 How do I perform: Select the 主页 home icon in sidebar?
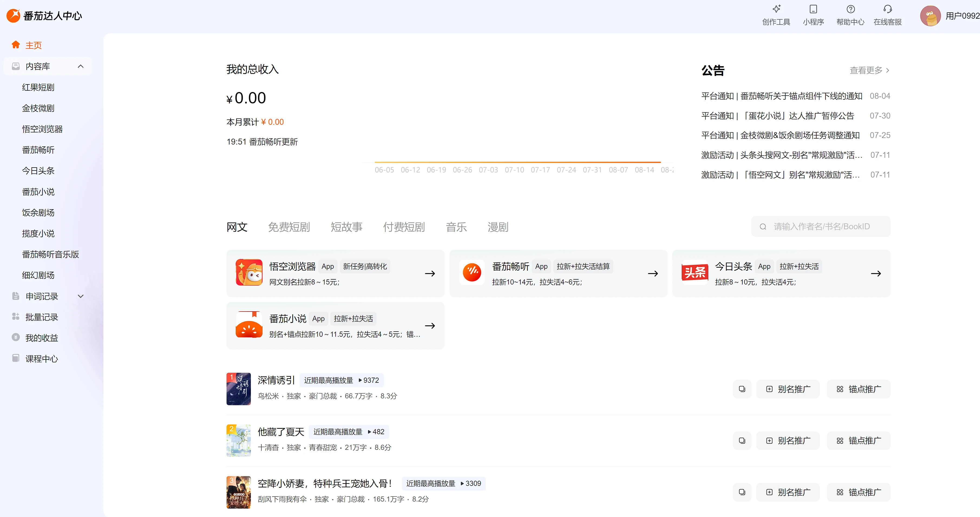coord(16,44)
